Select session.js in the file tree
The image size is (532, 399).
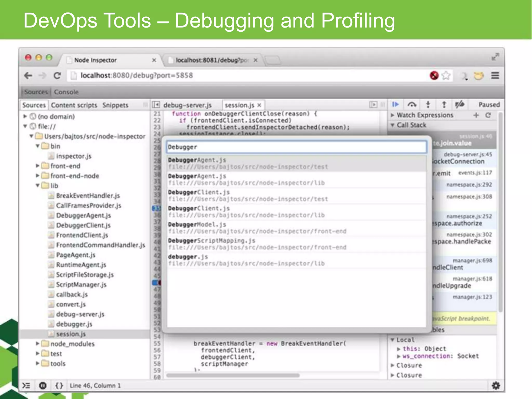tap(85, 334)
